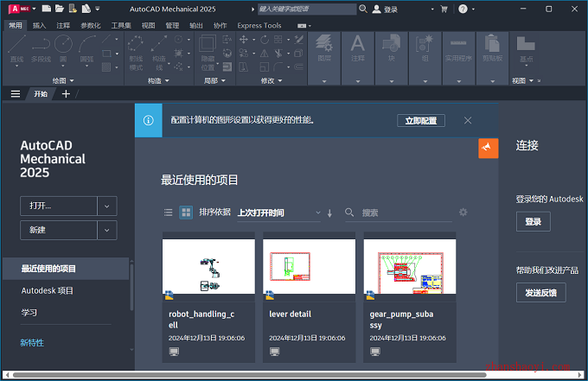Open the 上次打开时间 sort dropdown
This screenshot has height=381, width=588.
279,213
